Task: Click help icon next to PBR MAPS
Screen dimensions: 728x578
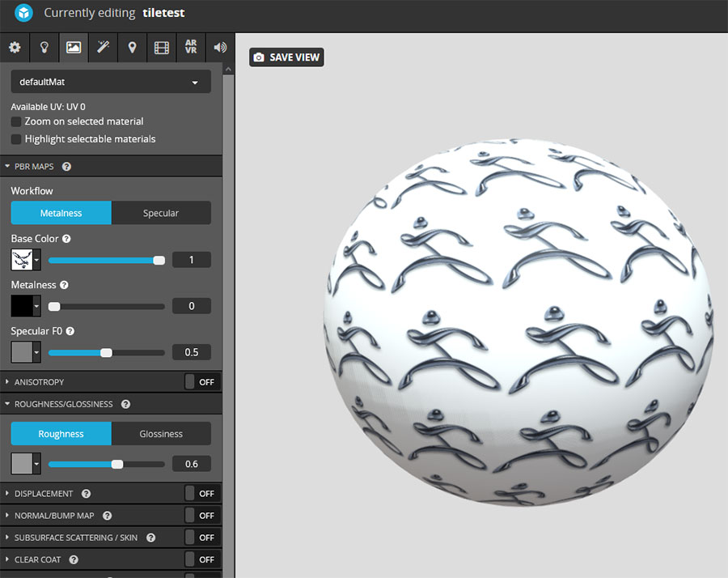Action: (x=66, y=166)
